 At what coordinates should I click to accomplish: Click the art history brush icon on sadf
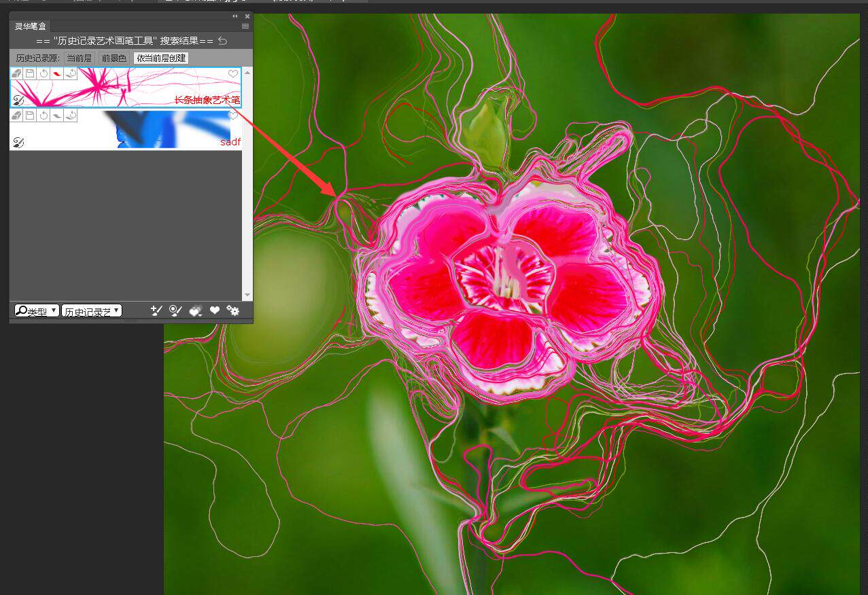click(x=18, y=142)
